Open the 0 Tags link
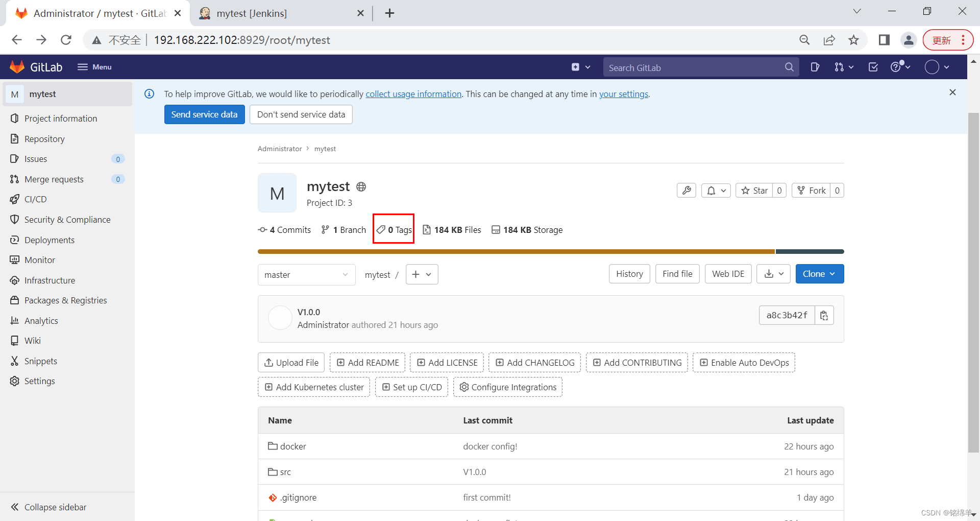This screenshot has height=521, width=980. (x=394, y=230)
